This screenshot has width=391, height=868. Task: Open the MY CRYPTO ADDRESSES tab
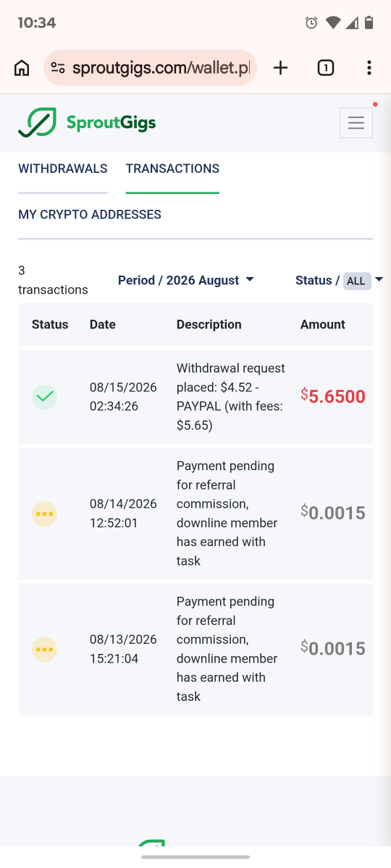click(x=90, y=215)
